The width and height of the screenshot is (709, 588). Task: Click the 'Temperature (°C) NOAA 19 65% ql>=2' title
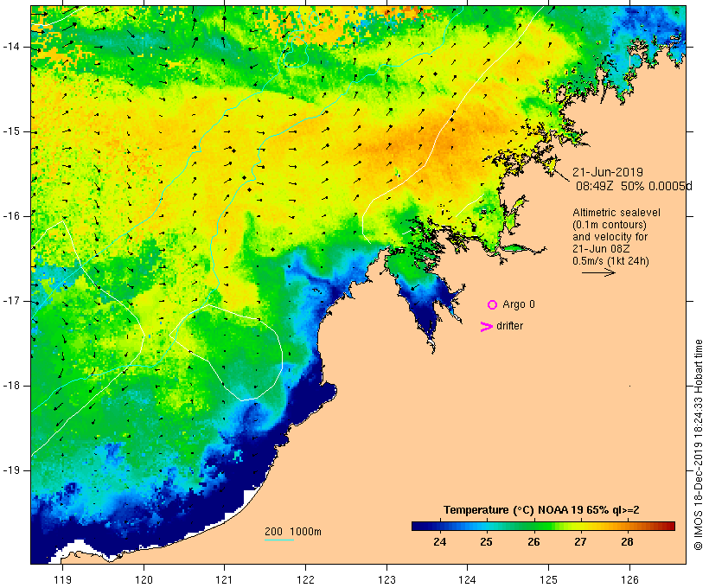click(x=541, y=510)
